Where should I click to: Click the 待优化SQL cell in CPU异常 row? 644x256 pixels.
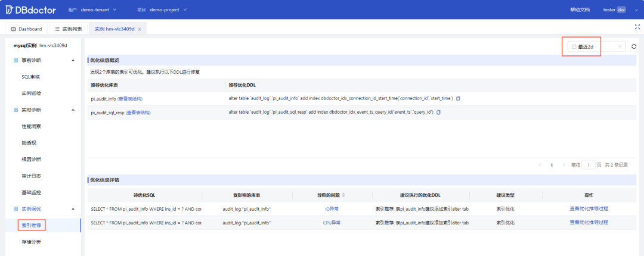click(x=145, y=222)
